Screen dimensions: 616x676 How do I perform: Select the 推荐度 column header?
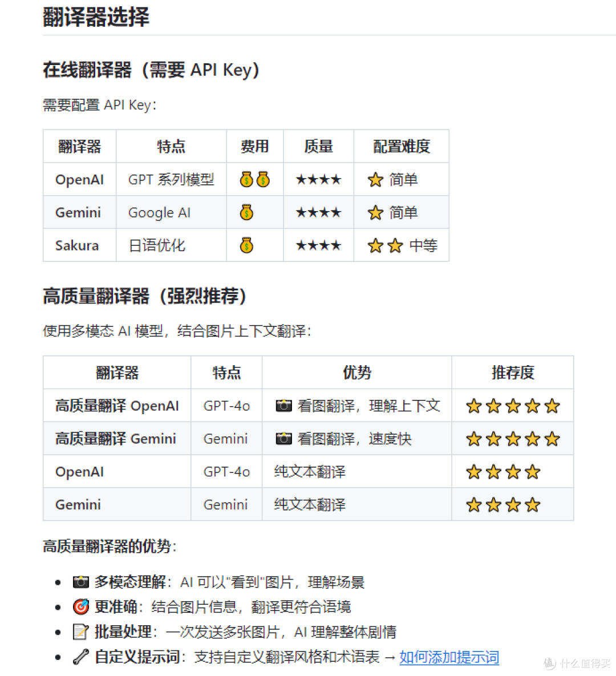[513, 373]
